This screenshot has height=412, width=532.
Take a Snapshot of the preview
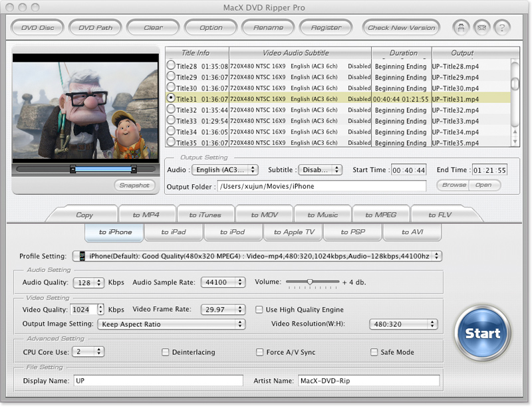[134, 185]
